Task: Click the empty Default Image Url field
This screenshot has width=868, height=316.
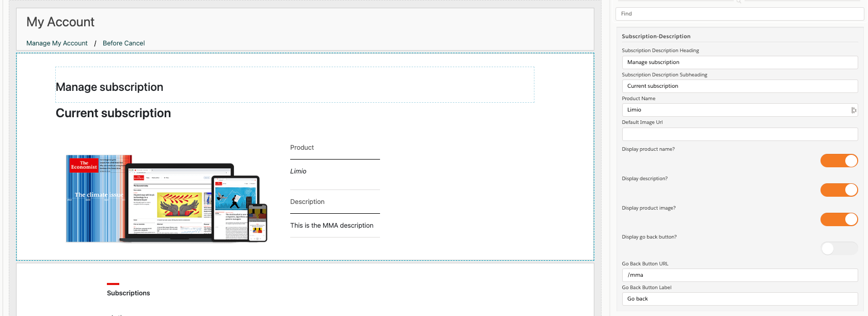Action: click(738, 134)
